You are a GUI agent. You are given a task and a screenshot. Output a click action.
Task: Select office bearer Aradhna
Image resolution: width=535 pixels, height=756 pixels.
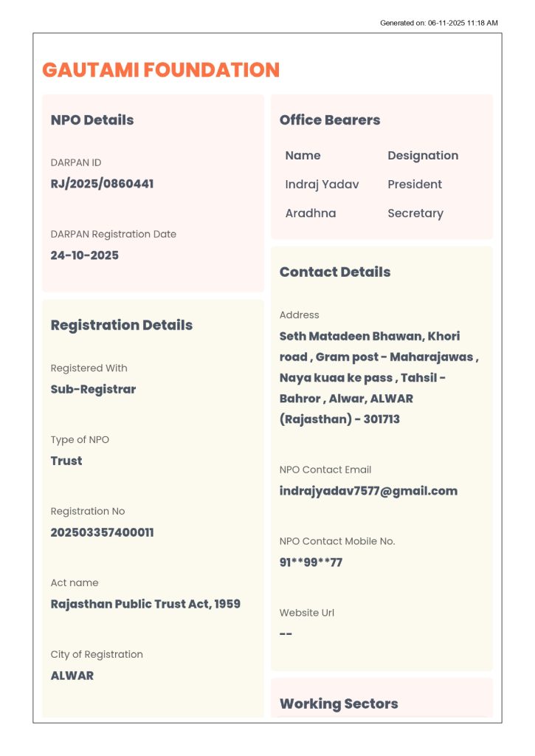311,213
